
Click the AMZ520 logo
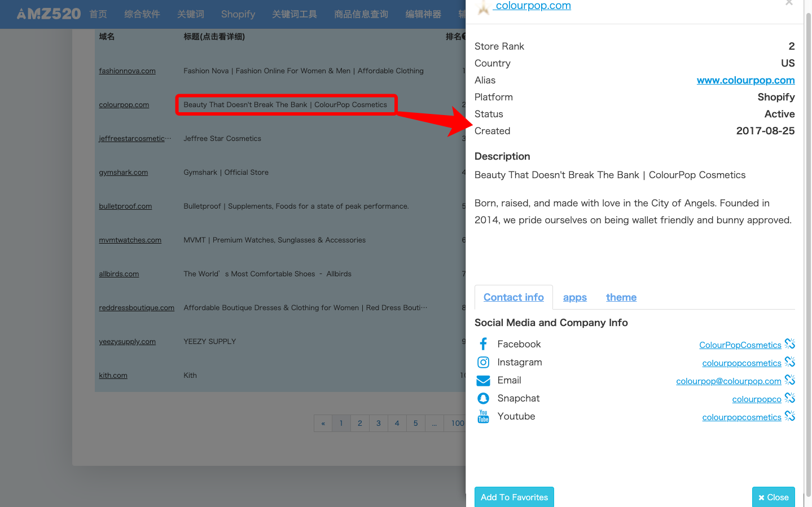(x=49, y=14)
